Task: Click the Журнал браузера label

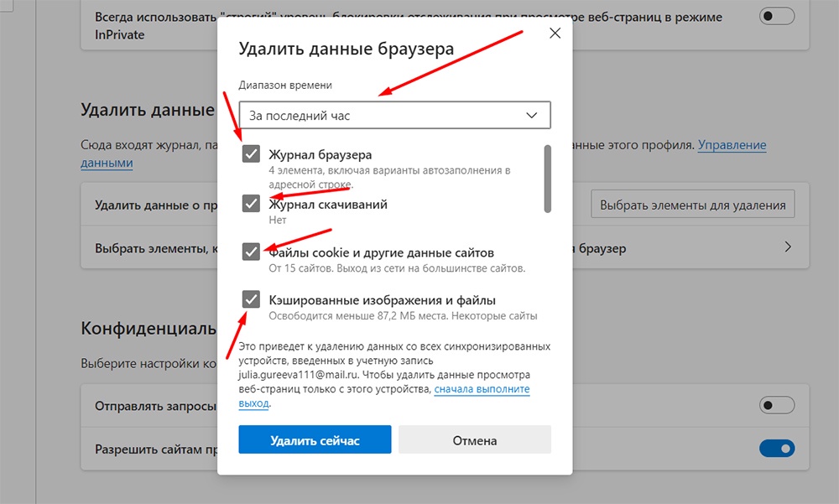Action: pos(320,154)
